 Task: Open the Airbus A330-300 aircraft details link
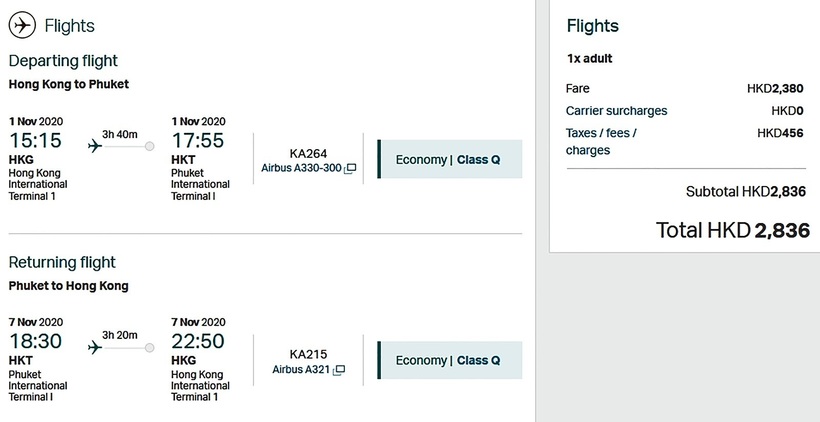pos(301,169)
